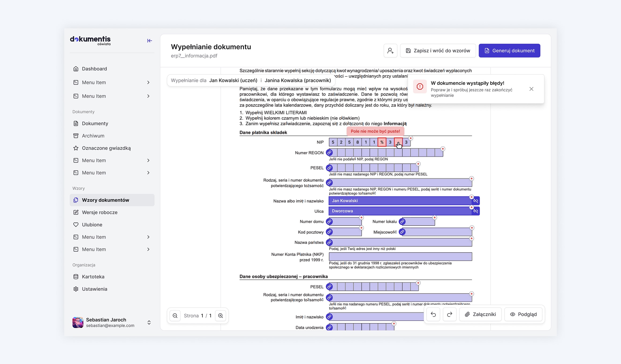Click the Miejscowość input field
The height and width of the screenshot is (364, 621).
tap(437, 232)
